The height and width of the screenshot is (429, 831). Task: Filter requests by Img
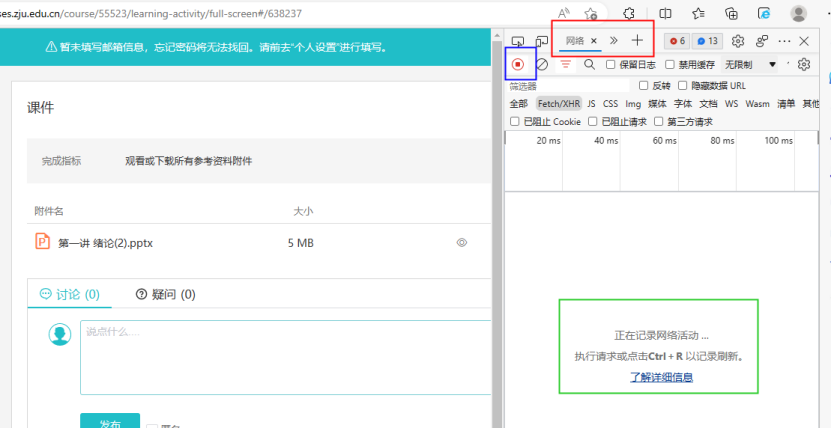(633, 103)
